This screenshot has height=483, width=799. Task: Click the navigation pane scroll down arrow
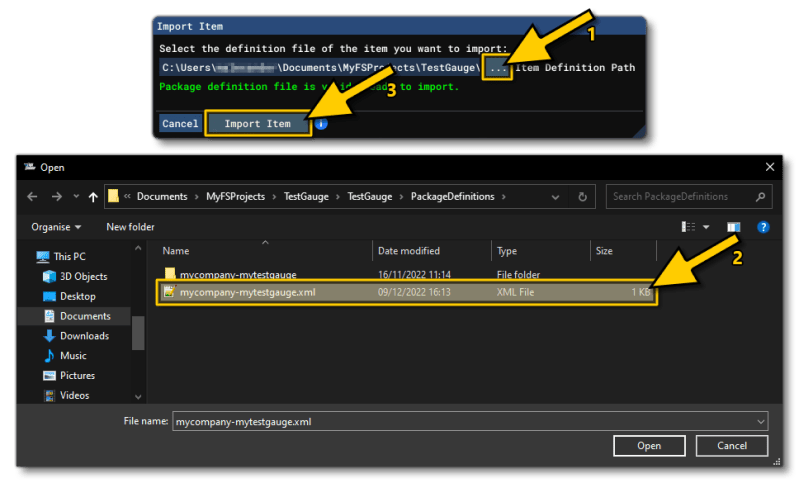tap(138, 396)
